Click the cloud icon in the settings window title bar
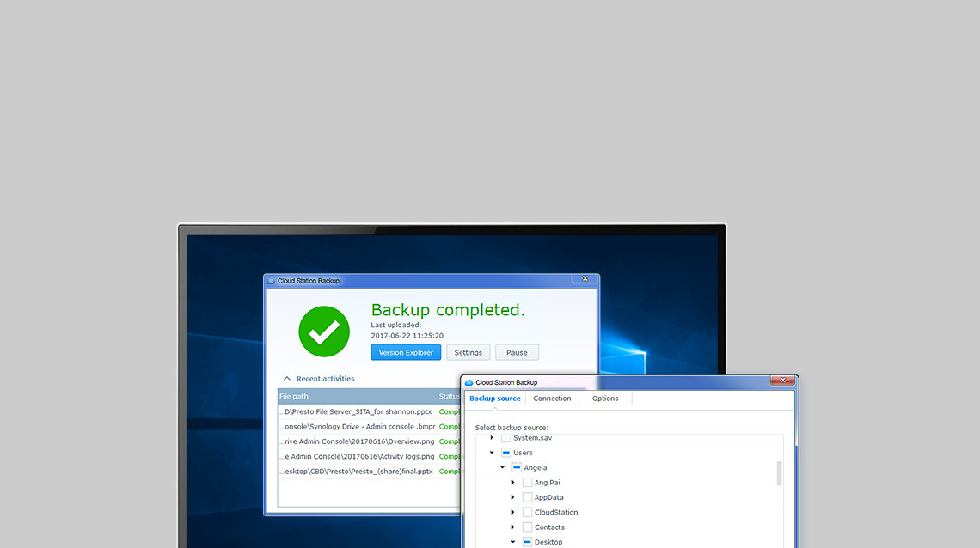The height and width of the screenshot is (548, 980). coord(469,382)
